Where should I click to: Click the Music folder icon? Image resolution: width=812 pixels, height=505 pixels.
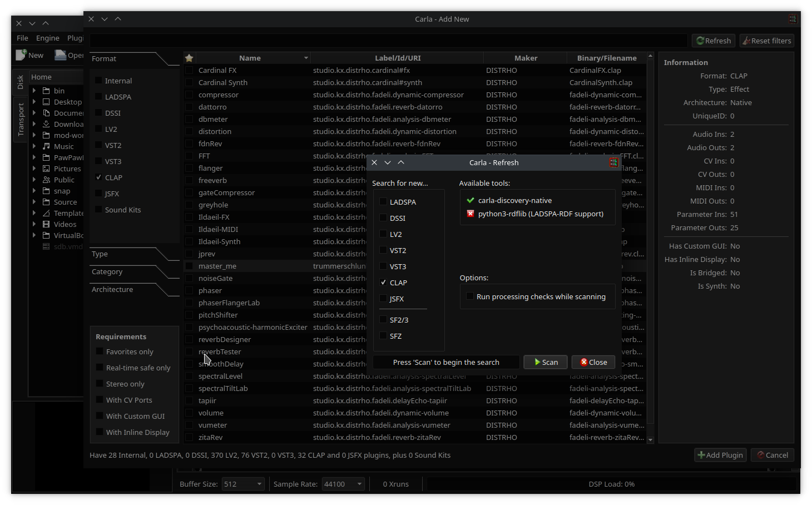point(47,146)
